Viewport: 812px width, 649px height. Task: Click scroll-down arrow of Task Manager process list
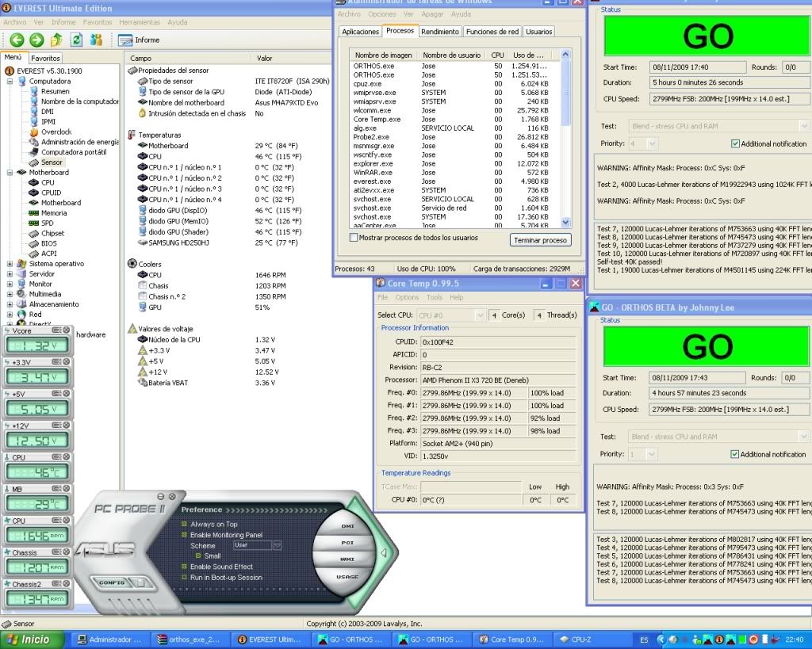[x=565, y=223]
